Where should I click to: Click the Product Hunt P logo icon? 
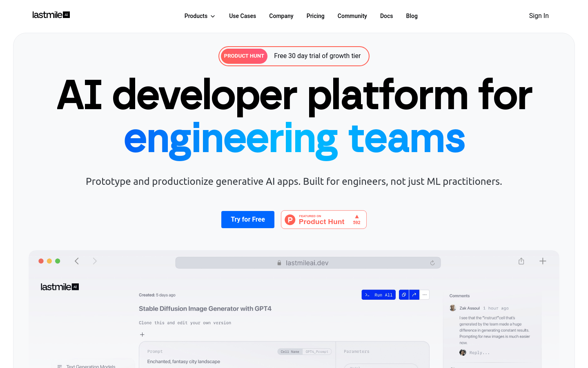[x=290, y=220]
